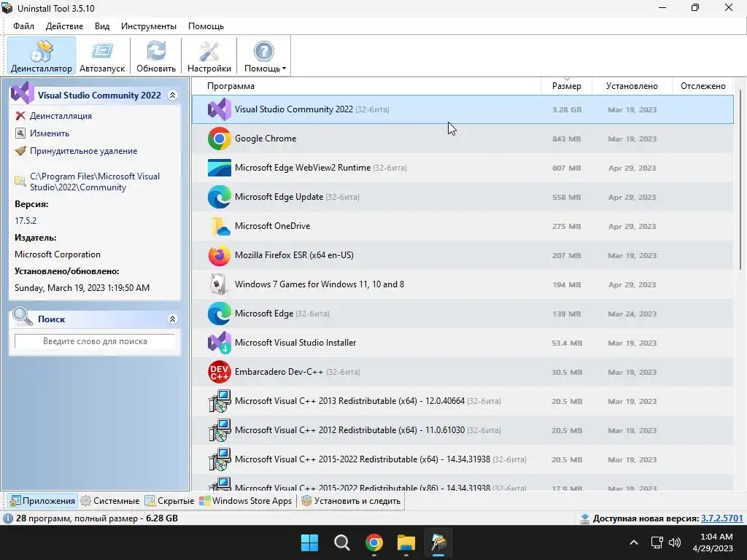Focus the search word input field
The height and width of the screenshot is (560, 747).
[x=95, y=341]
